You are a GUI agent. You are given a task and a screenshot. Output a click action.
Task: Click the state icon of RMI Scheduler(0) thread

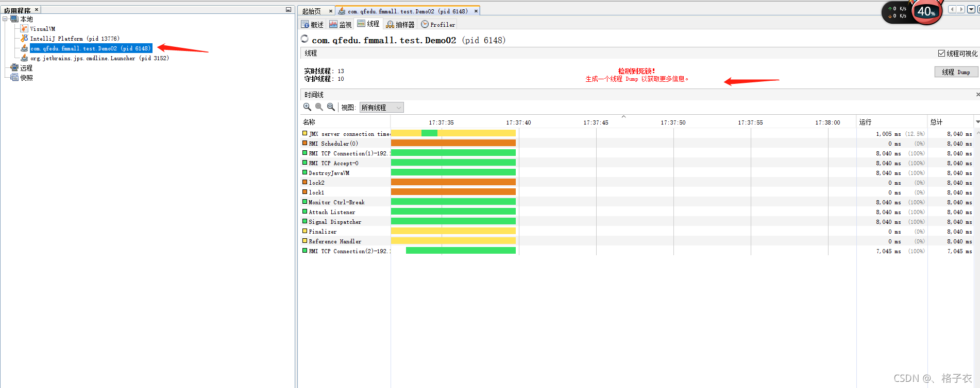click(x=305, y=143)
